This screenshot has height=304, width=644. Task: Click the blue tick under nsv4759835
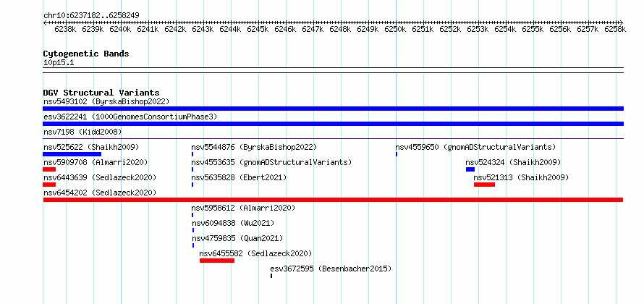click(x=193, y=245)
